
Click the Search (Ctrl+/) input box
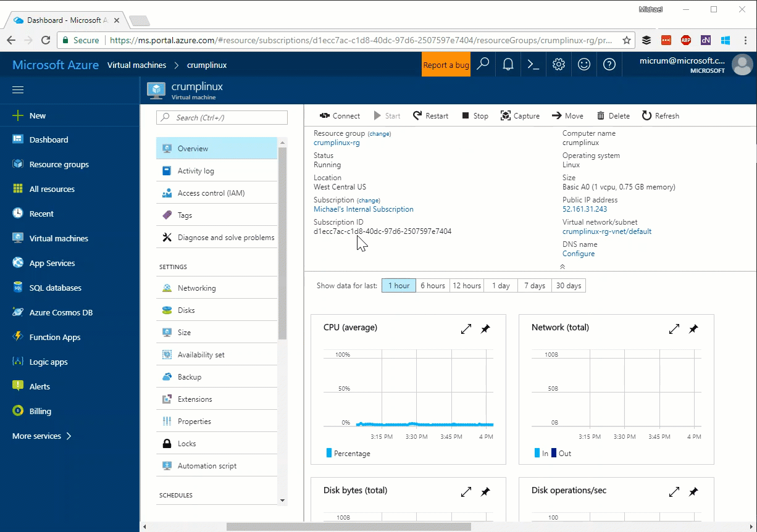[222, 118]
